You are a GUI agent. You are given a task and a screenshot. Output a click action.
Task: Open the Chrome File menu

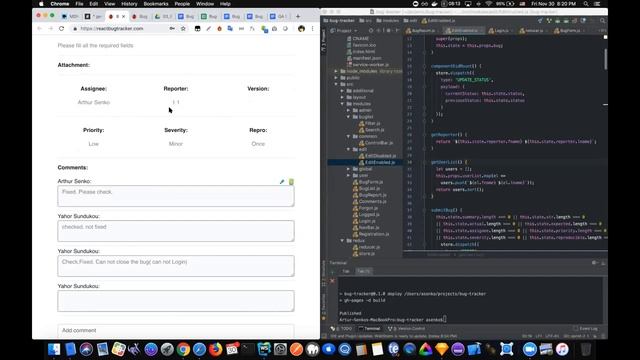click(79, 4)
